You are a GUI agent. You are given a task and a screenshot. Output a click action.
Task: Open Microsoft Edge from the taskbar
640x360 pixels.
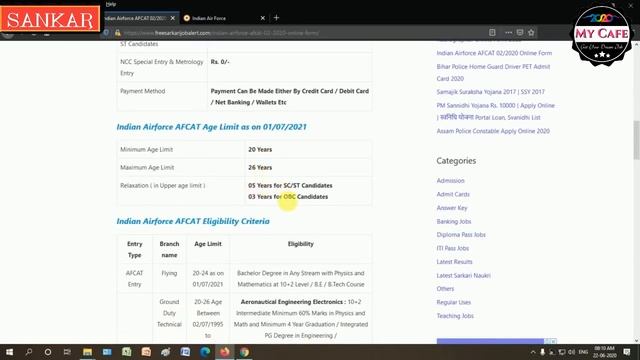point(205,352)
